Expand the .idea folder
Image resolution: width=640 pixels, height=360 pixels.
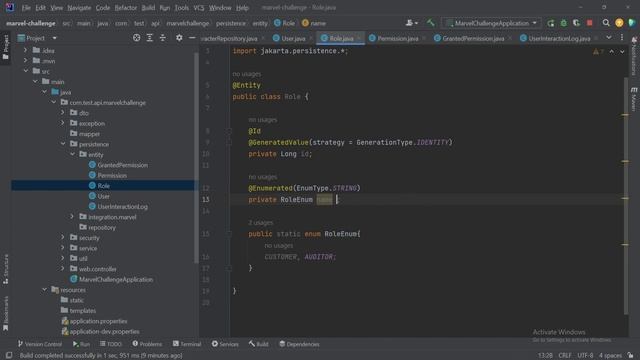(25, 50)
